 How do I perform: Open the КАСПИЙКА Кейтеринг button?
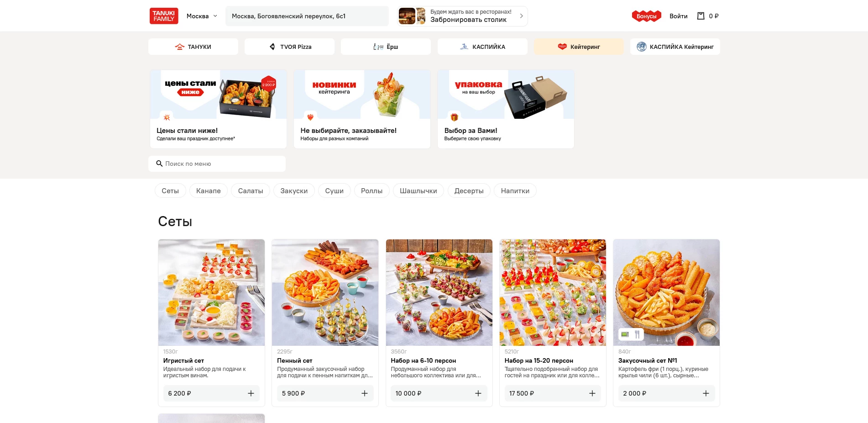pyautogui.click(x=675, y=47)
